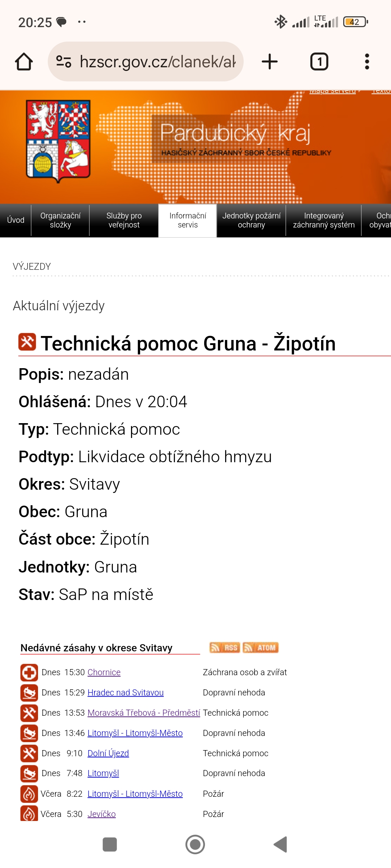Tap the browser home icon
The width and height of the screenshot is (391, 868).
click(24, 62)
